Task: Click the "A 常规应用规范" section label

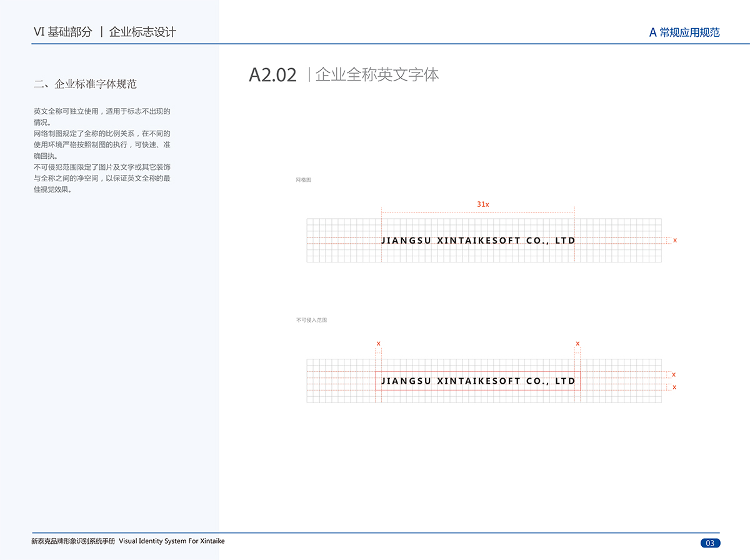Action: click(x=684, y=32)
